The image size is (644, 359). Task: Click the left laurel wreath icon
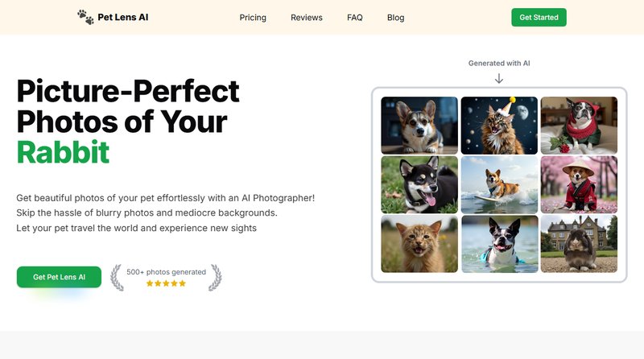(118, 277)
